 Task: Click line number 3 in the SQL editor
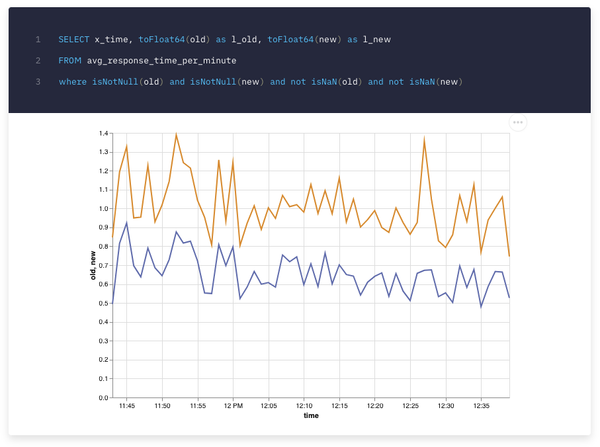37,81
